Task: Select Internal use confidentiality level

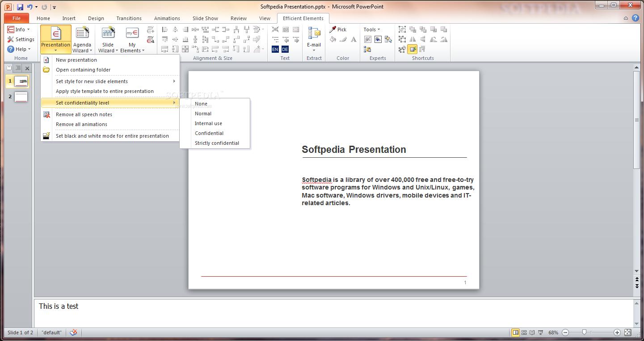Action: coord(215,123)
